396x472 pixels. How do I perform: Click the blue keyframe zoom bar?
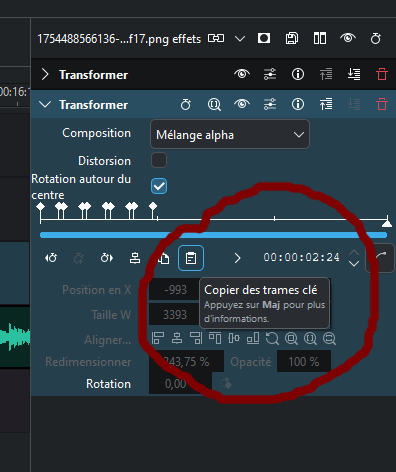tap(213, 235)
